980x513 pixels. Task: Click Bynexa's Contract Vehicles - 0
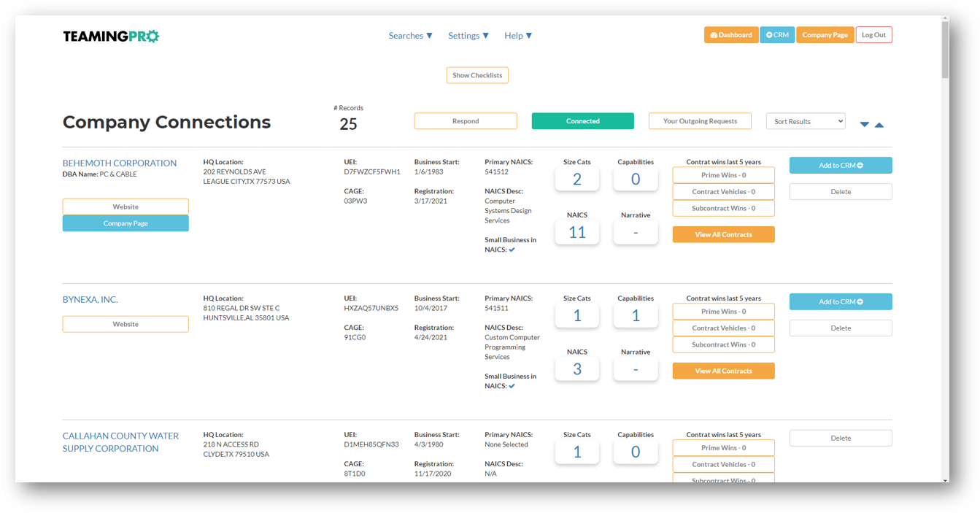point(723,328)
